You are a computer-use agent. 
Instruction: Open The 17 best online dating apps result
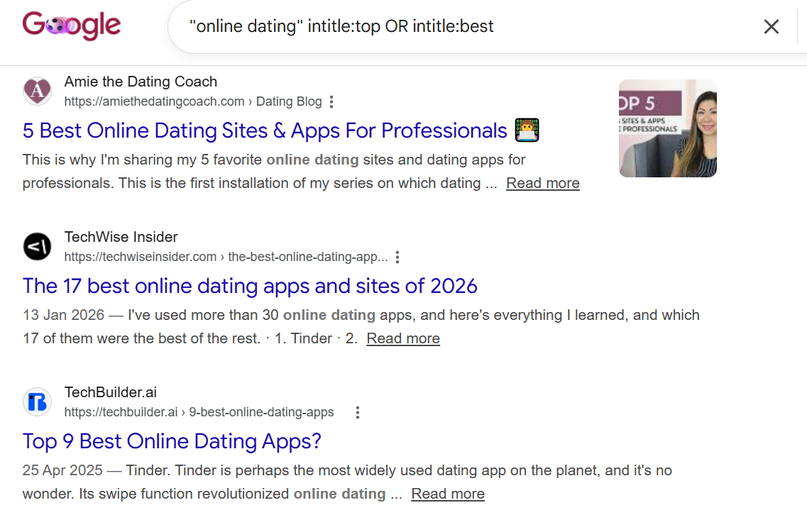click(x=250, y=286)
